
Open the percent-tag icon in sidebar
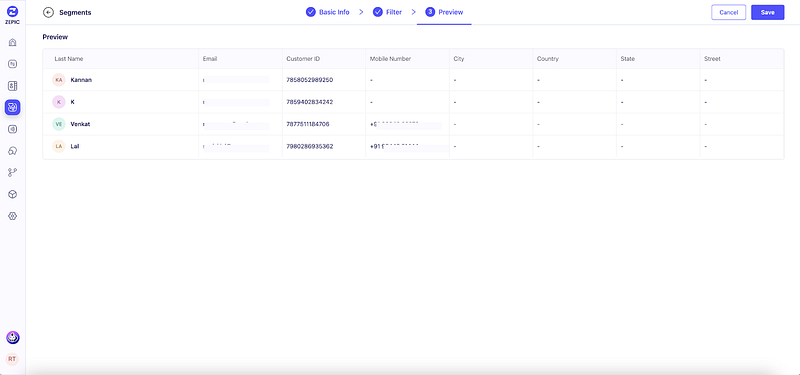pos(13,64)
